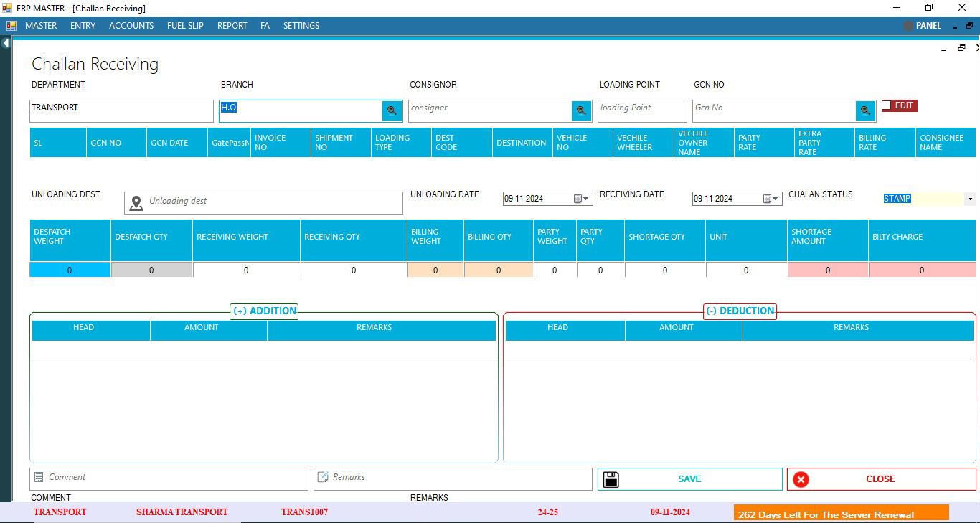Click the red X close icon
Viewport: 980px width, 523px height.
click(801, 479)
